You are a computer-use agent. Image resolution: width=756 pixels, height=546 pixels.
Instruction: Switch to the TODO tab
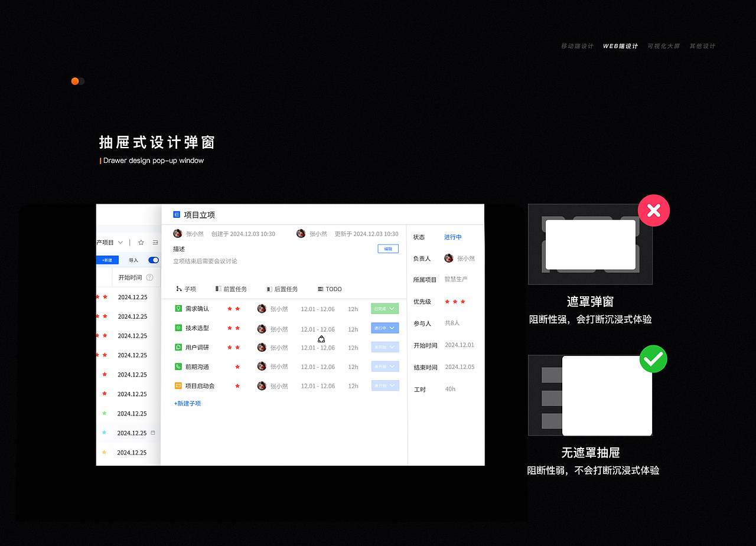point(330,289)
